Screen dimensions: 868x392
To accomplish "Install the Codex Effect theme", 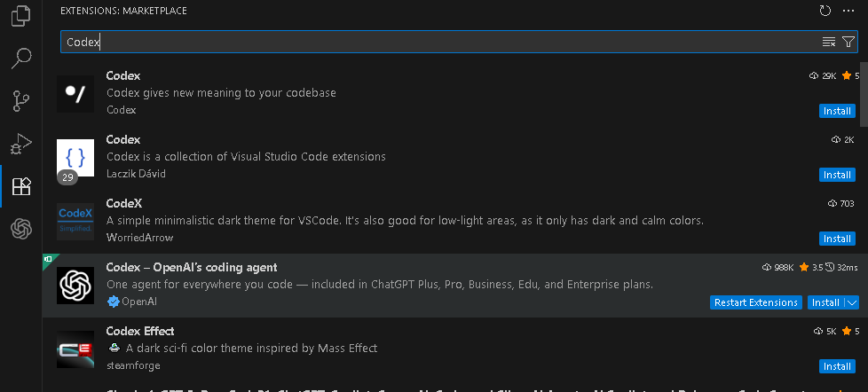I will pos(837,366).
